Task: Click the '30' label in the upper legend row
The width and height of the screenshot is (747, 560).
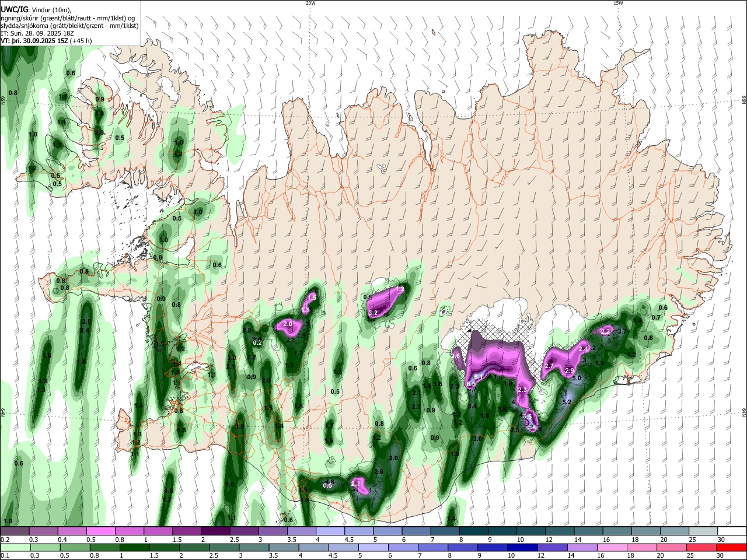Action: click(x=721, y=540)
